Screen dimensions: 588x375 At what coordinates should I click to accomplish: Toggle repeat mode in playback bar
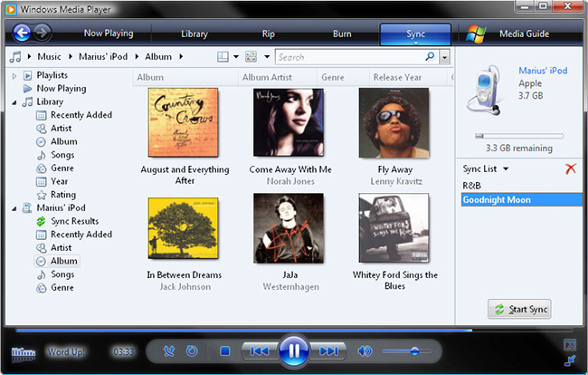[192, 351]
